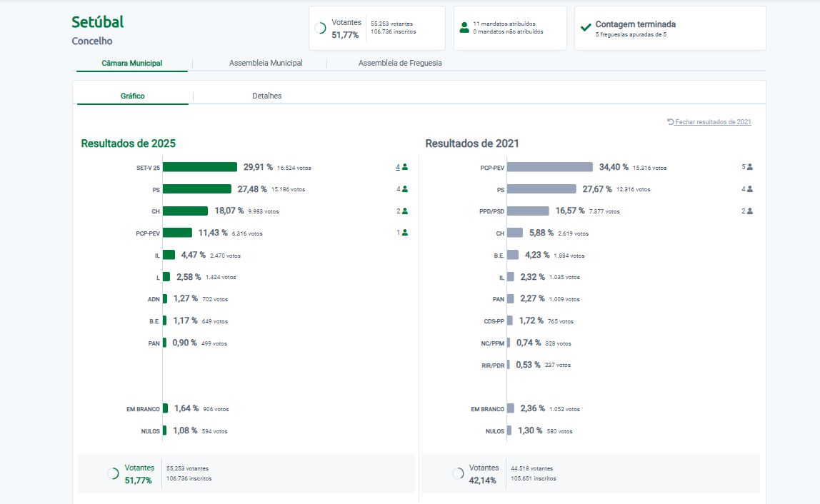Close 2021 results via Fechar resultados link

point(712,122)
